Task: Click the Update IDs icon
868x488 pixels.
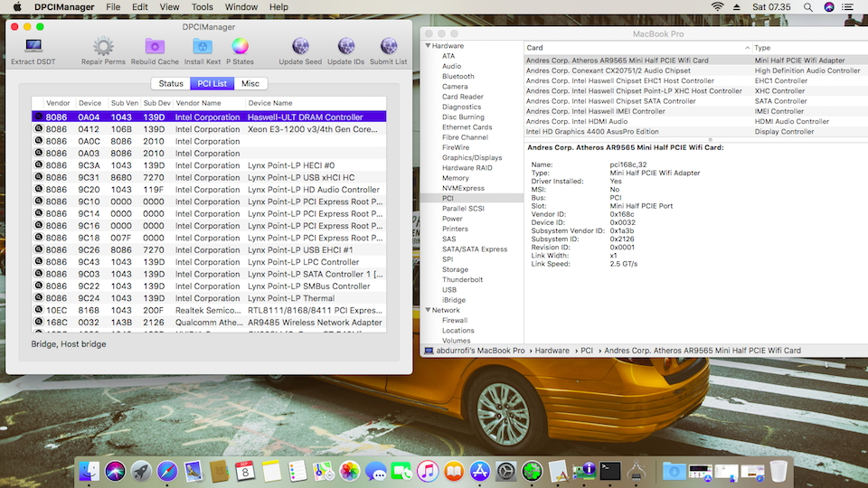Action: click(345, 46)
